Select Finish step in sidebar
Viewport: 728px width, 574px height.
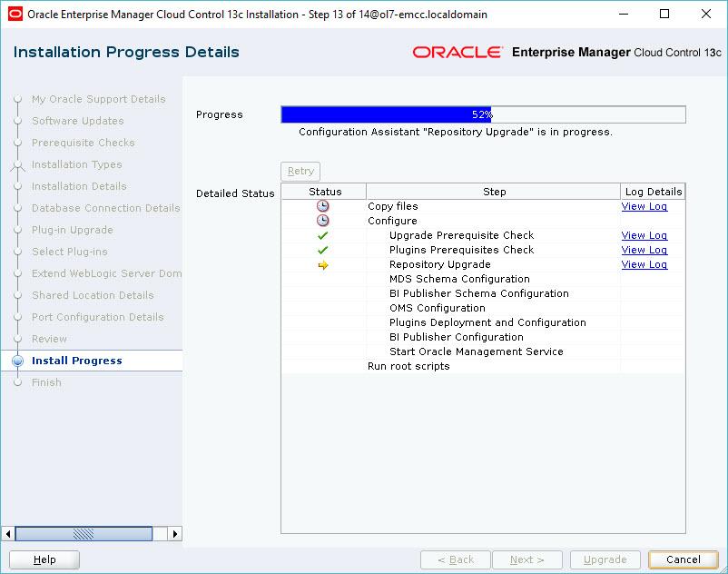click(46, 382)
